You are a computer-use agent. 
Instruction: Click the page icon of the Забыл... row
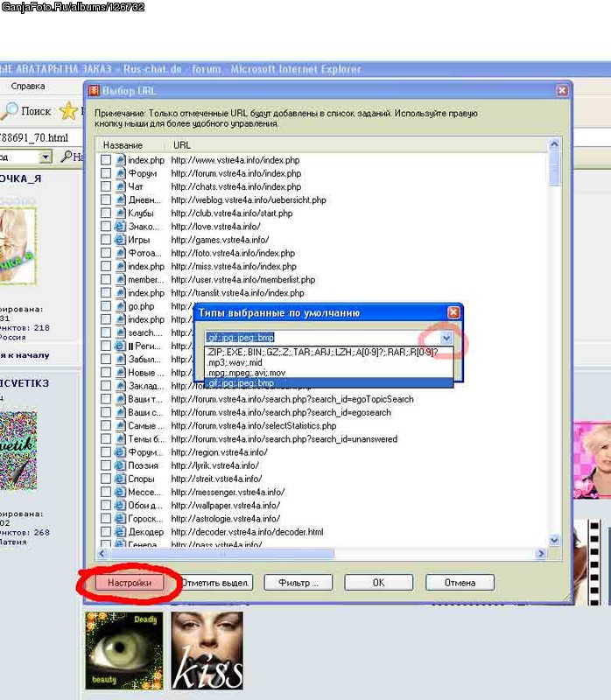(120, 359)
